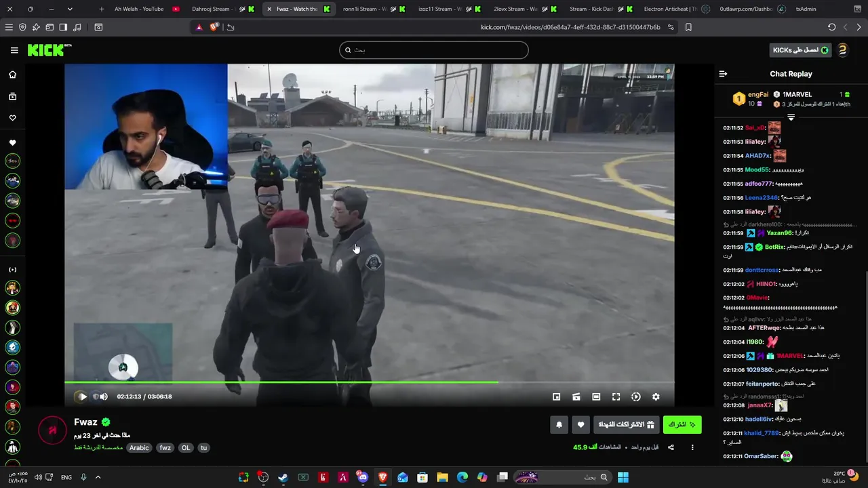Viewport: 868px width, 488px height.
Task: Follow Fwaz with the heart button
Action: 580,425
